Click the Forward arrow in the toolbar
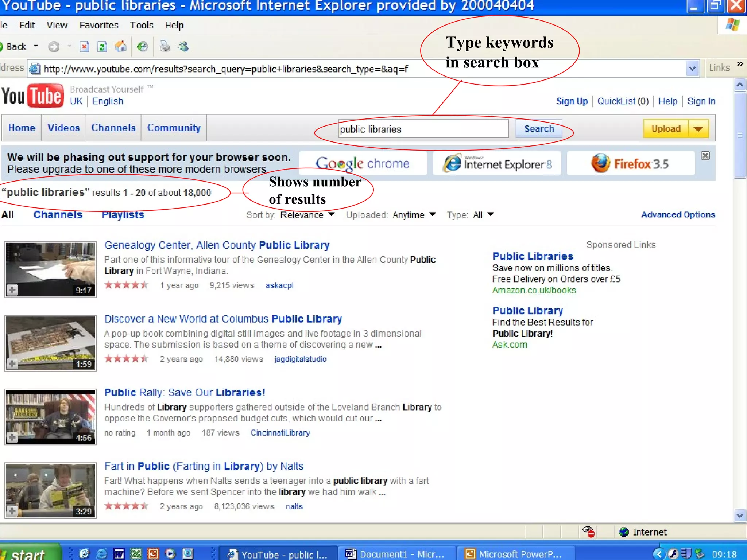 (54, 47)
